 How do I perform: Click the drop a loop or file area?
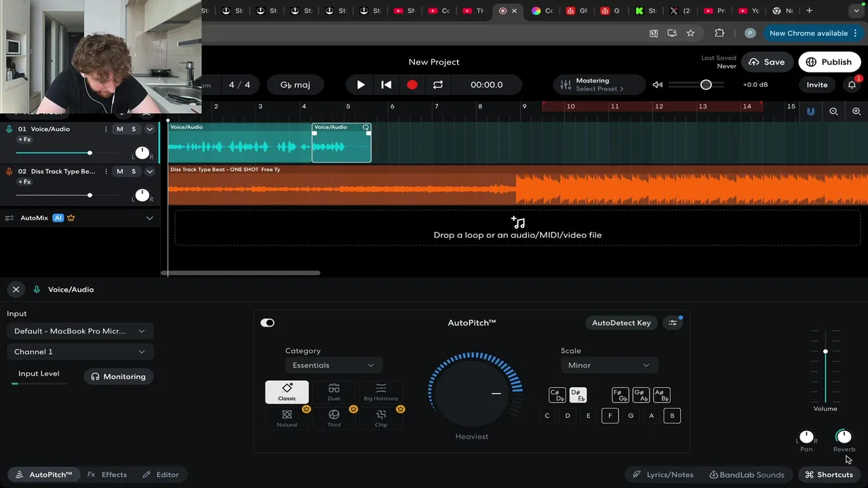click(x=517, y=228)
